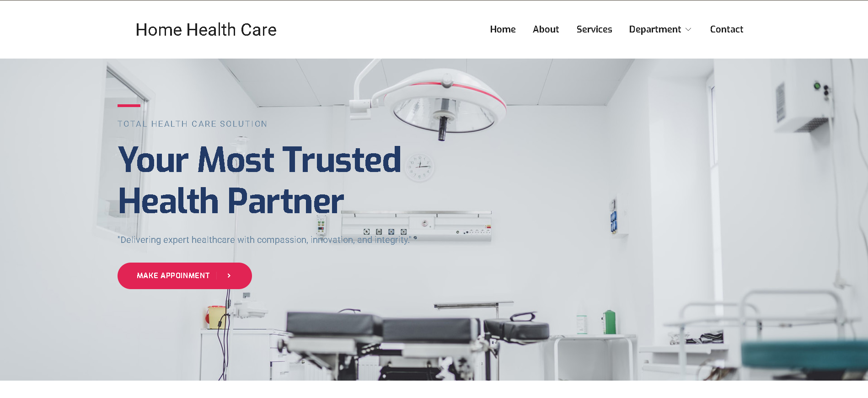
Task: Click the wall clock in hero image
Action: point(419,167)
